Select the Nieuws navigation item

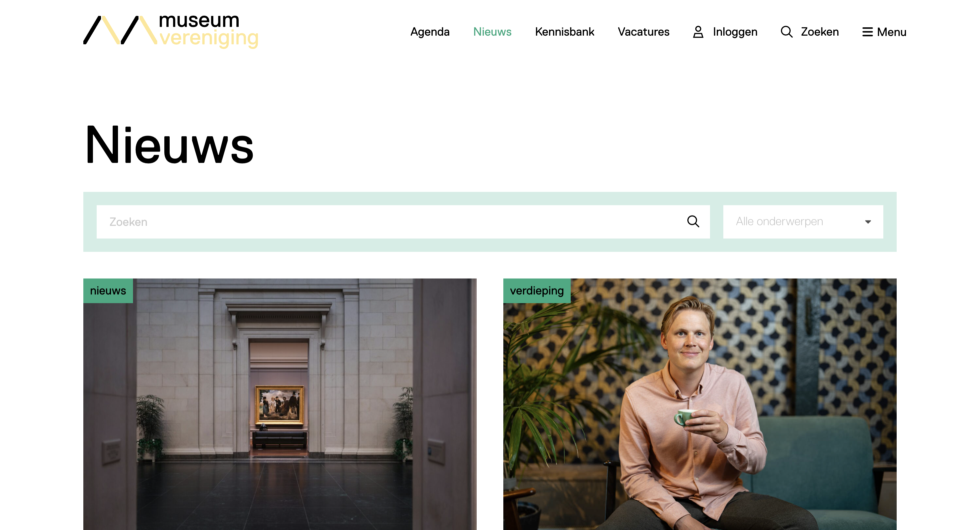pyautogui.click(x=492, y=32)
